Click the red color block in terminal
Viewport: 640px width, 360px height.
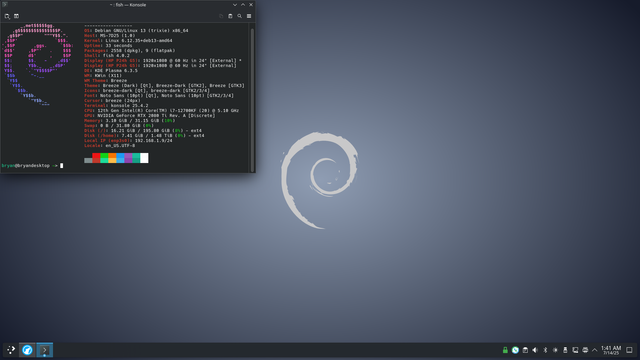(x=96, y=158)
